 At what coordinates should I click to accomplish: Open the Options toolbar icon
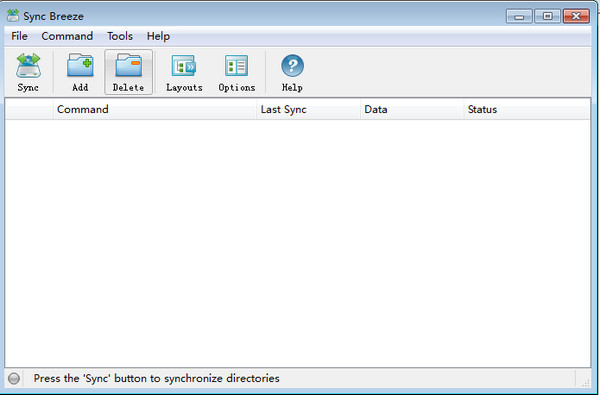pos(236,72)
